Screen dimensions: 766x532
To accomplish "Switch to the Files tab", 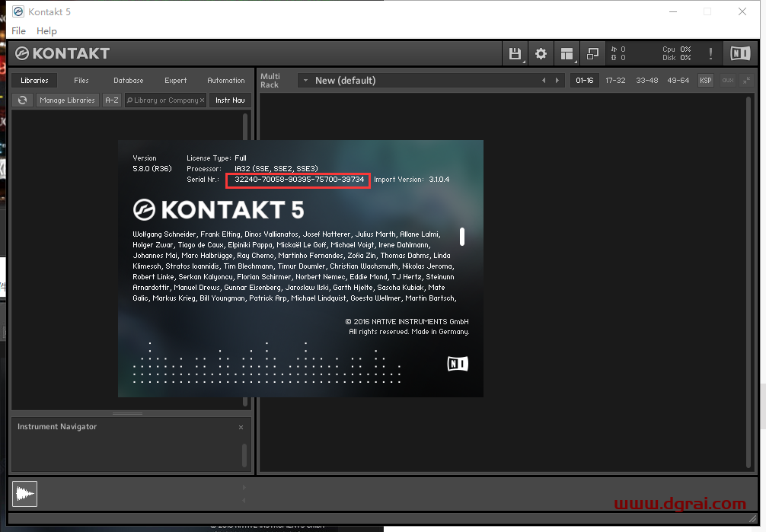I will [x=81, y=80].
